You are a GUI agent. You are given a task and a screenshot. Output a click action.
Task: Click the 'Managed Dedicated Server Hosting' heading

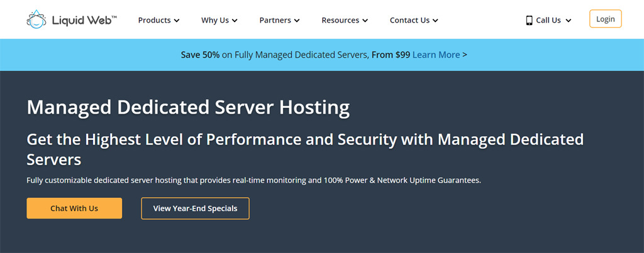[x=188, y=108]
